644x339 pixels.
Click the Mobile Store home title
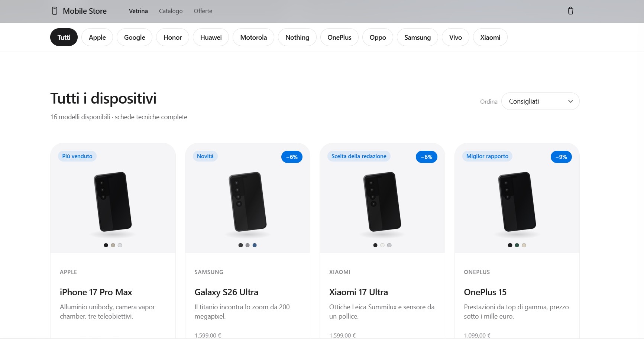pyautogui.click(x=85, y=11)
